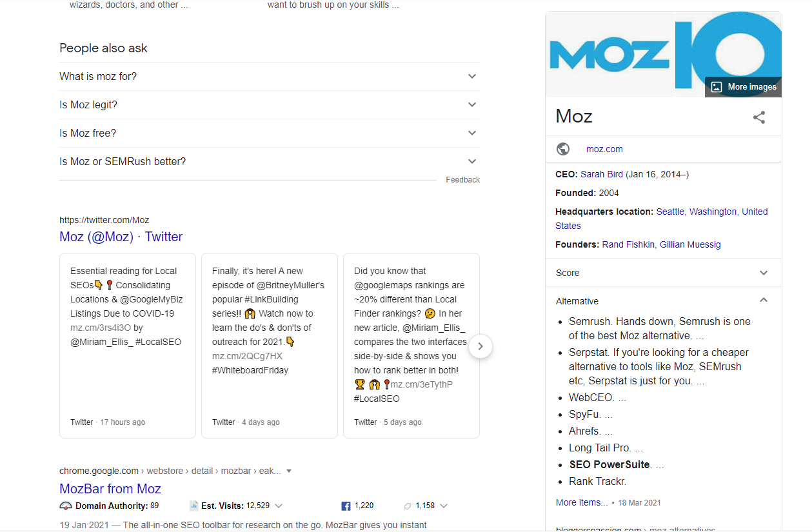Image resolution: width=812 pixels, height=532 pixels.
Task: Click the Domain Authority gauge icon
Action: coord(66,506)
